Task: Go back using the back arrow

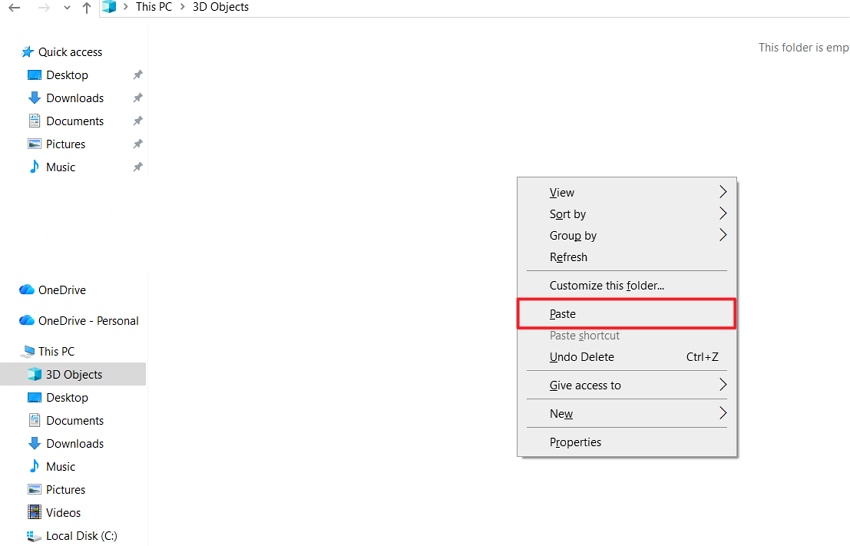Action: [x=15, y=8]
